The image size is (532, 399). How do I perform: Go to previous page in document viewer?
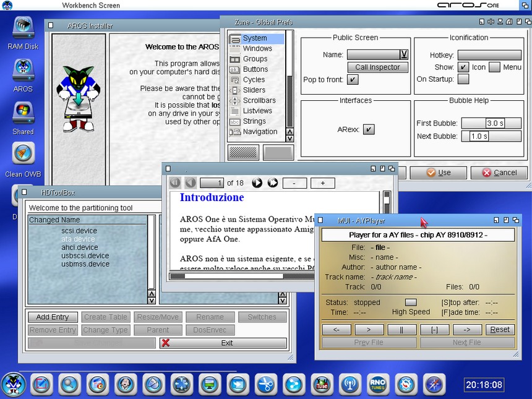tap(191, 183)
